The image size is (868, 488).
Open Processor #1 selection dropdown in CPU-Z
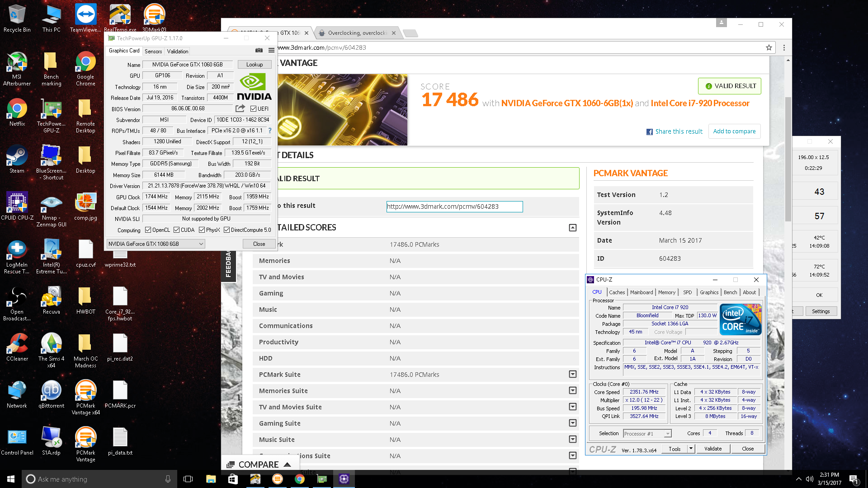pos(647,434)
